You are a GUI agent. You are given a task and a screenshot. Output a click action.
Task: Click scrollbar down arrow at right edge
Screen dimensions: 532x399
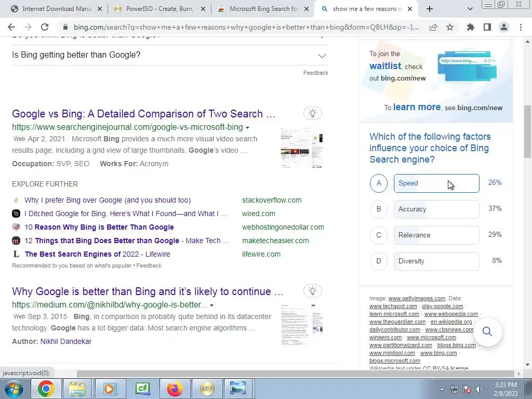click(x=527, y=365)
